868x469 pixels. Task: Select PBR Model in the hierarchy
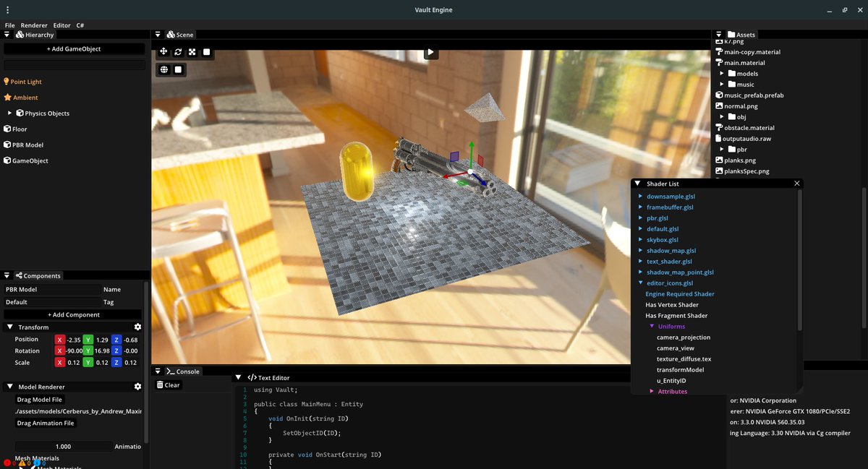pos(28,145)
